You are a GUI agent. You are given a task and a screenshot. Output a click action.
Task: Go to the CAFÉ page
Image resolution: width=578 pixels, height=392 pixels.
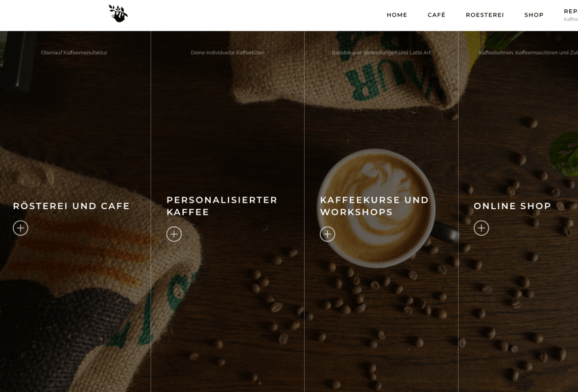pyautogui.click(x=436, y=15)
